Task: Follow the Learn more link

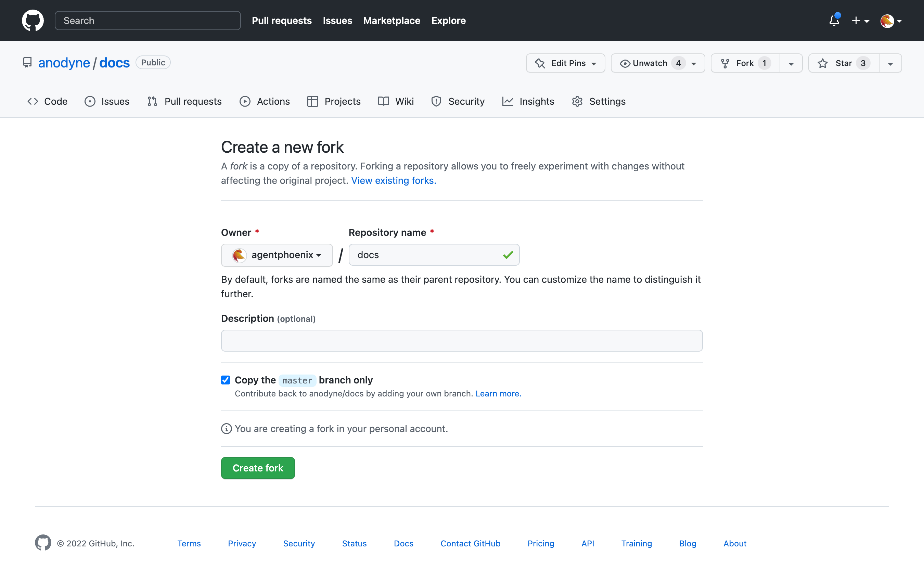Action: 498,393
